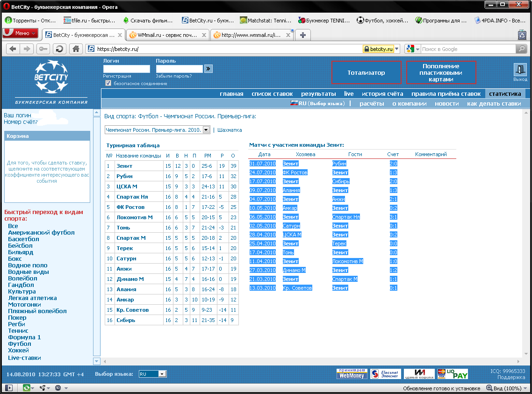This screenshot has height=394, width=532.
Task: Click the WebMoney payment logo
Action: [352, 373]
